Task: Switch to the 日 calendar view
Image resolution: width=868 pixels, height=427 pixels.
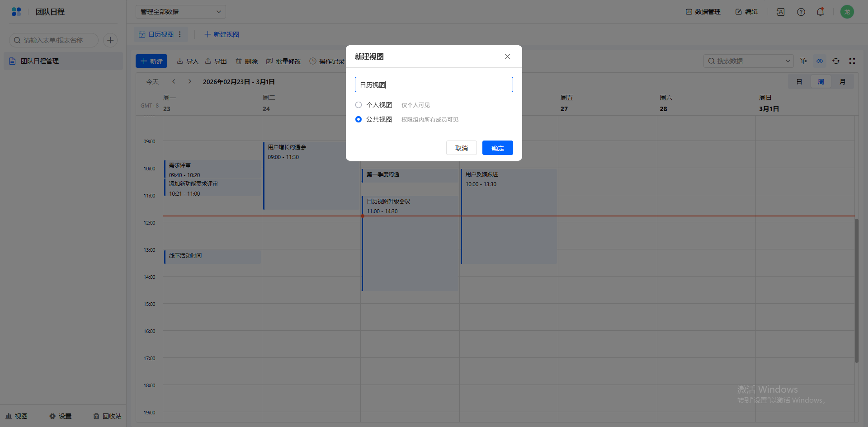Action: click(x=799, y=82)
